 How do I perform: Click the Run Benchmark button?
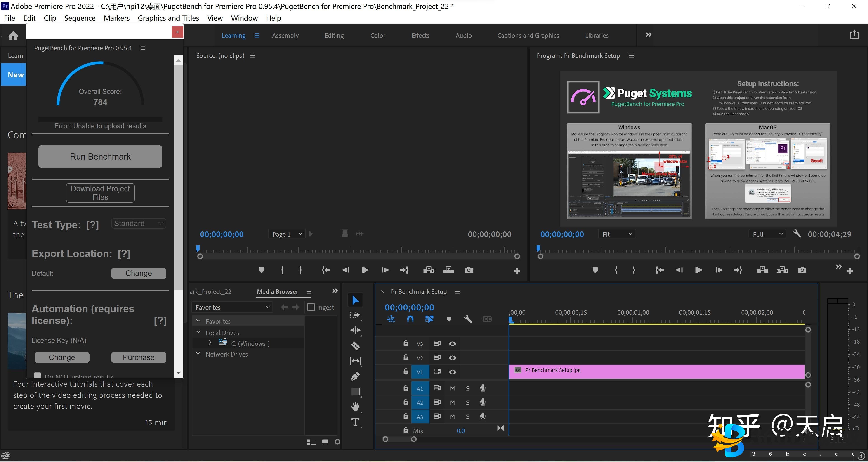tap(100, 157)
